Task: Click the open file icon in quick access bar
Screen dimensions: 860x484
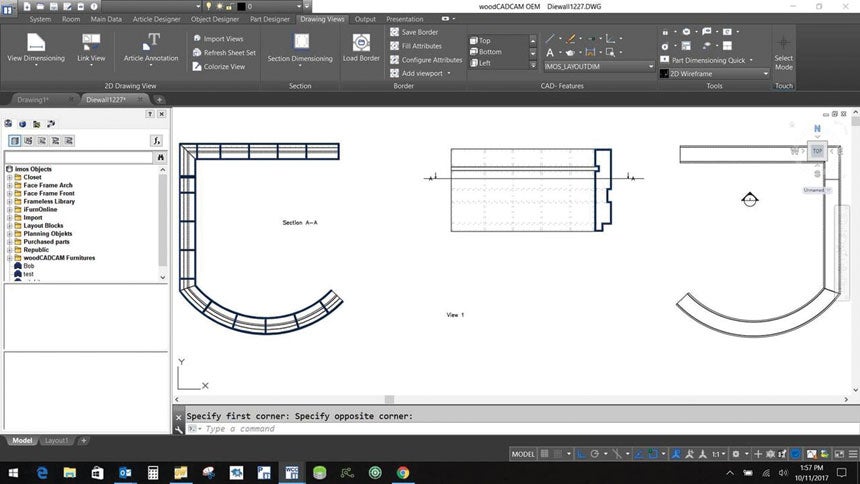Action: 41,7
